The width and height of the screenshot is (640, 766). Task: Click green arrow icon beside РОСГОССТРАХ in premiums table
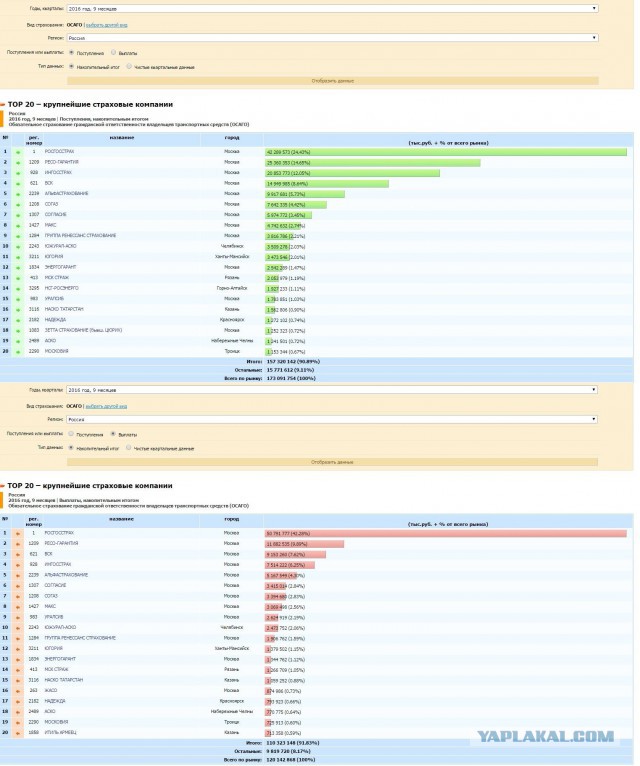18,152
